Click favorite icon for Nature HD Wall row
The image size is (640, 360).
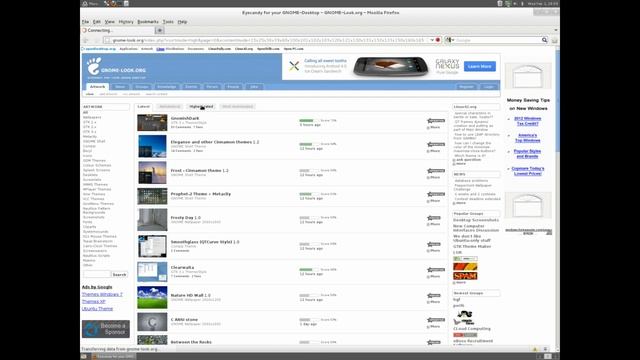(433, 296)
